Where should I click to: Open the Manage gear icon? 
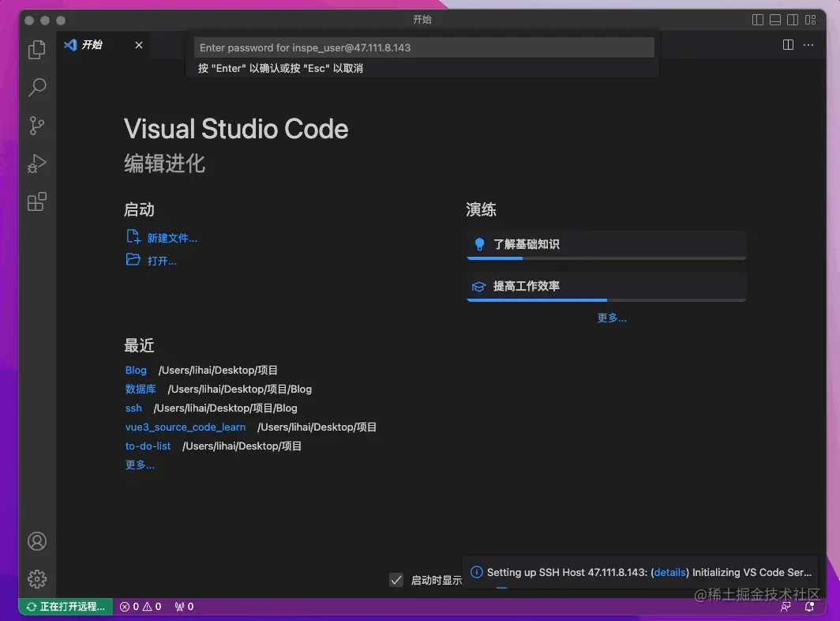[x=37, y=579]
